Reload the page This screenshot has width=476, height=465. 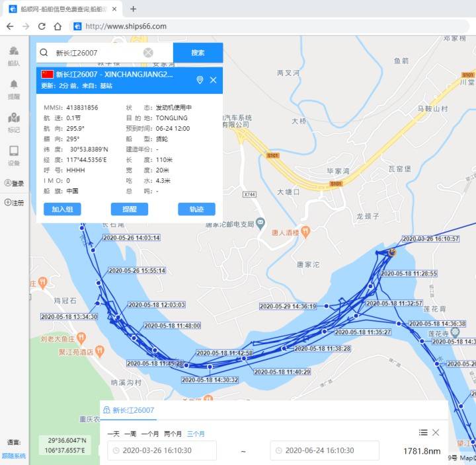(42, 26)
